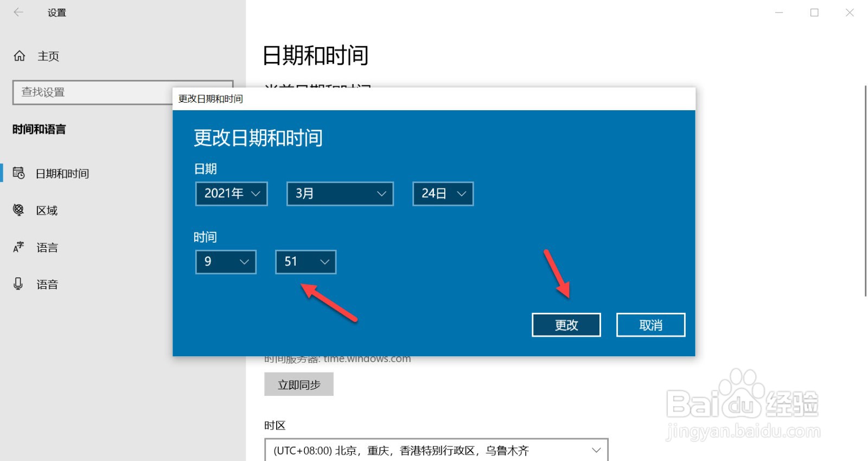
Task: Confirm with the 更改 button
Action: click(x=566, y=325)
